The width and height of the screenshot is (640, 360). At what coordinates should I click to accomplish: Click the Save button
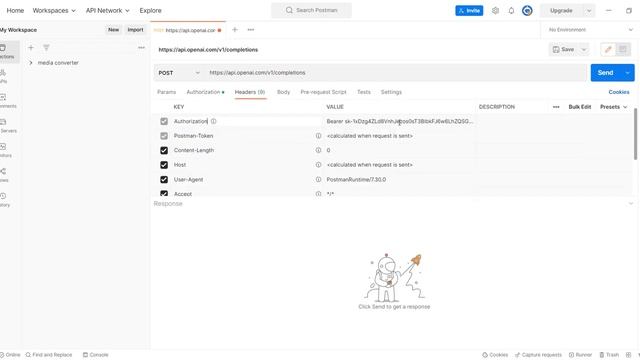(x=564, y=49)
